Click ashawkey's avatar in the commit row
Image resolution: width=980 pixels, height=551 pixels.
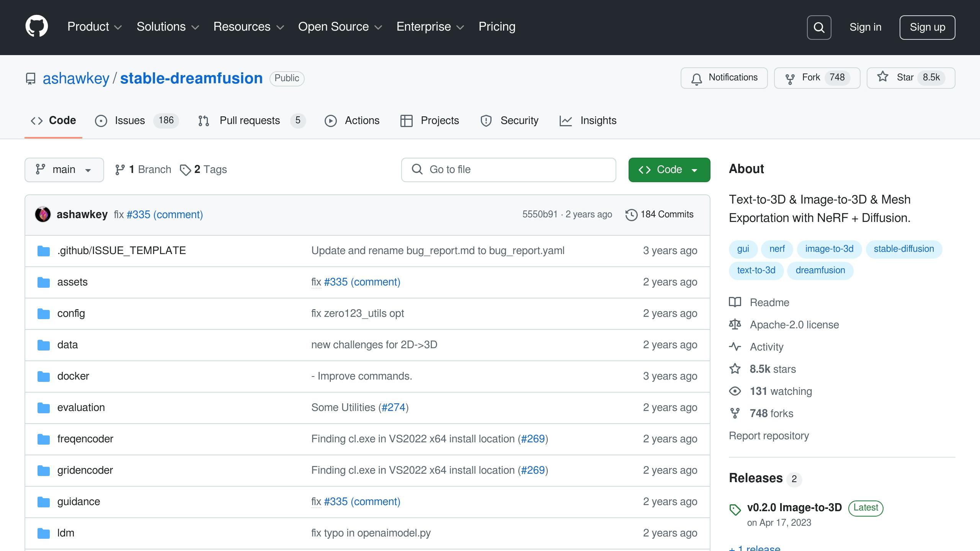click(43, 214)
